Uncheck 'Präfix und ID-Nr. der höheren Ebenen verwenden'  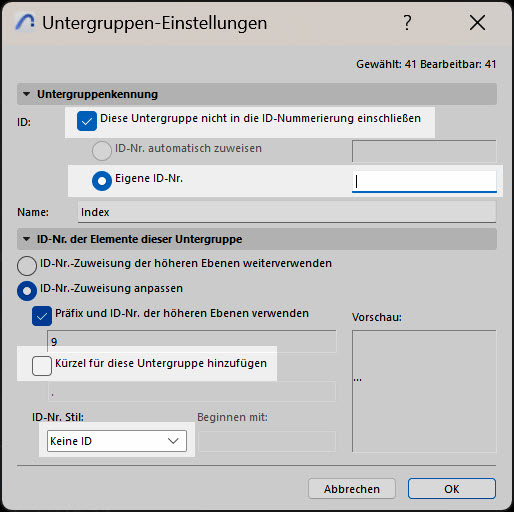[x=42, y=316]
